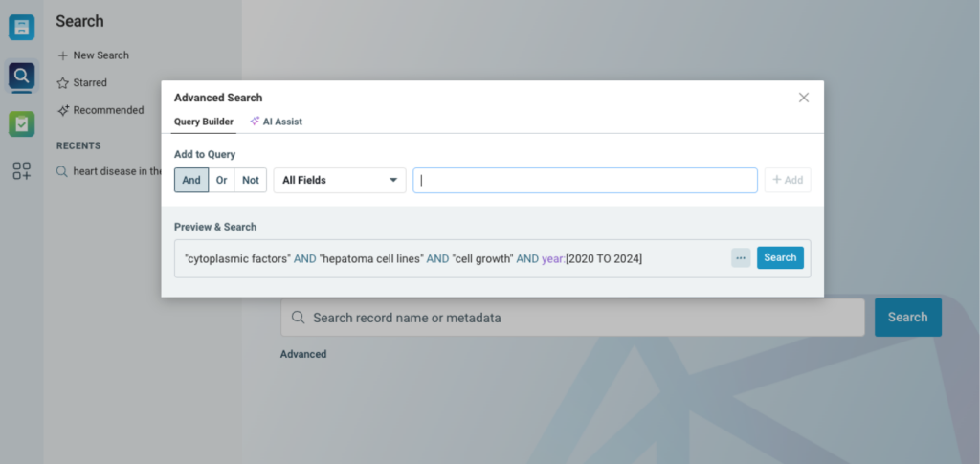Image resolution: width=980 pixels, height=464 pixels.
Task: Open the All Fields dropdown
Action: tap(340, 180)
